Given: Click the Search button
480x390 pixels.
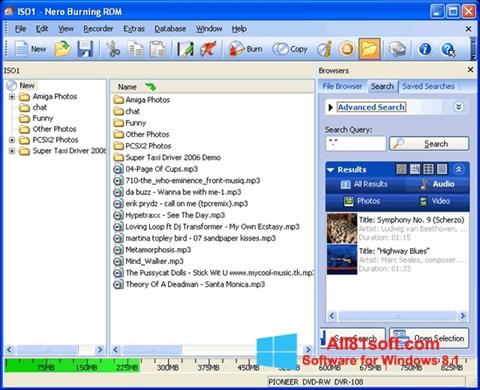Looking at the screenshot, I should 429,144.
